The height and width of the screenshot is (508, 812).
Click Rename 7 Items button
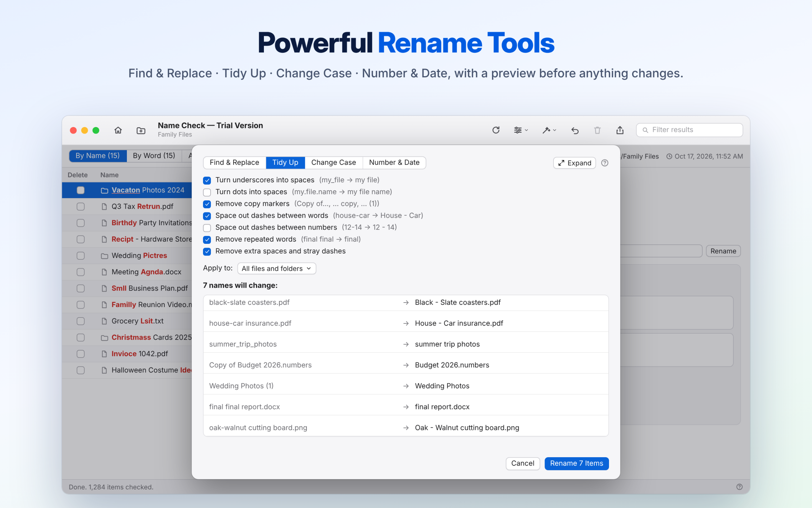pos(576,463)
